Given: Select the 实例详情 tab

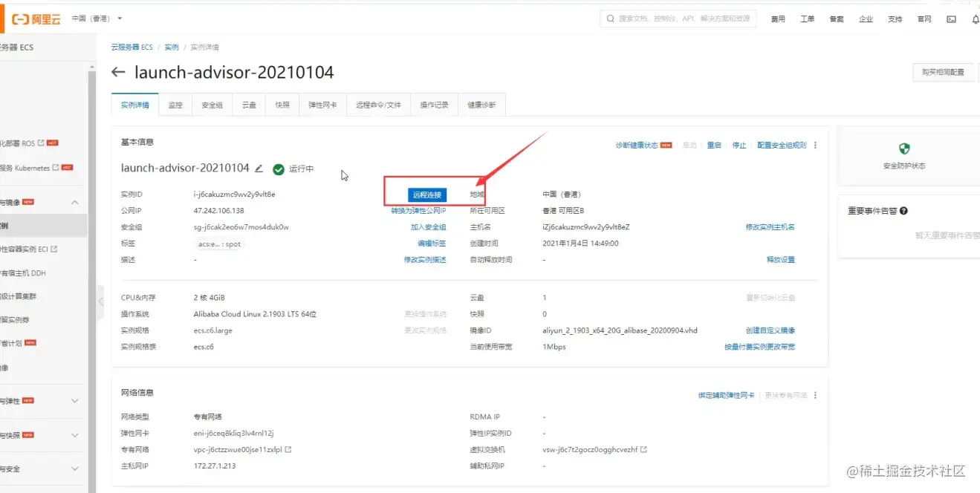Looking at the screenshot, I should [x=135, y=105].
